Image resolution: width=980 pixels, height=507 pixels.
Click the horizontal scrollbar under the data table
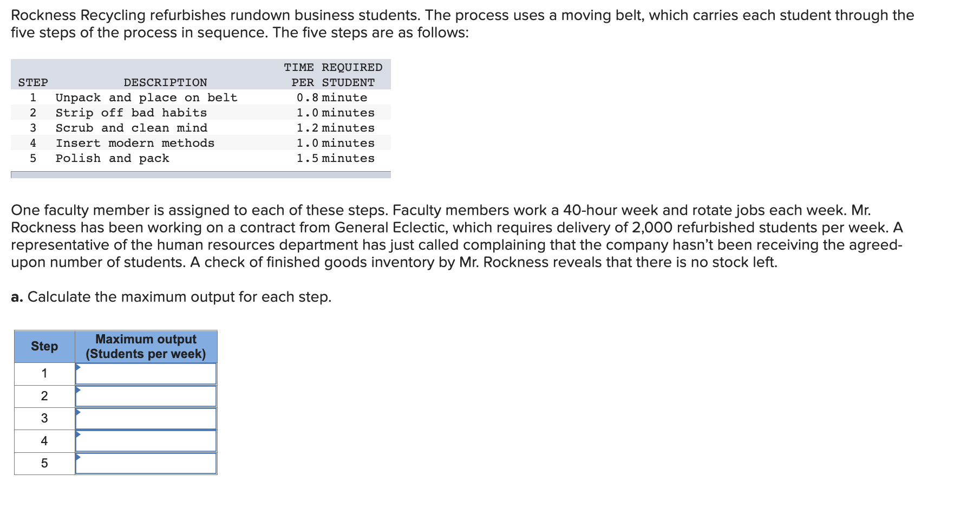point(201,175)
